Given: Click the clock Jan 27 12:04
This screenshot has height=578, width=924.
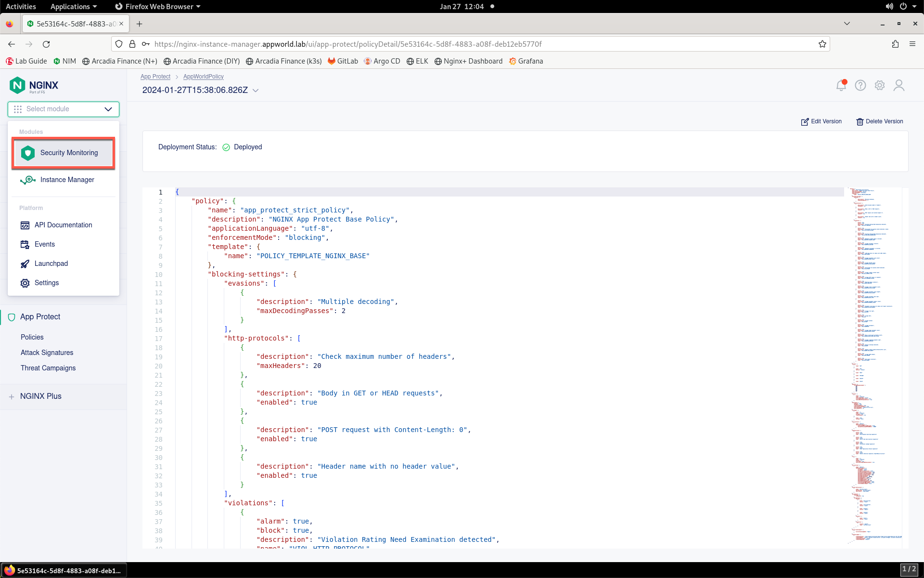Looking at the screenshot, I should [x=462, y=6].
